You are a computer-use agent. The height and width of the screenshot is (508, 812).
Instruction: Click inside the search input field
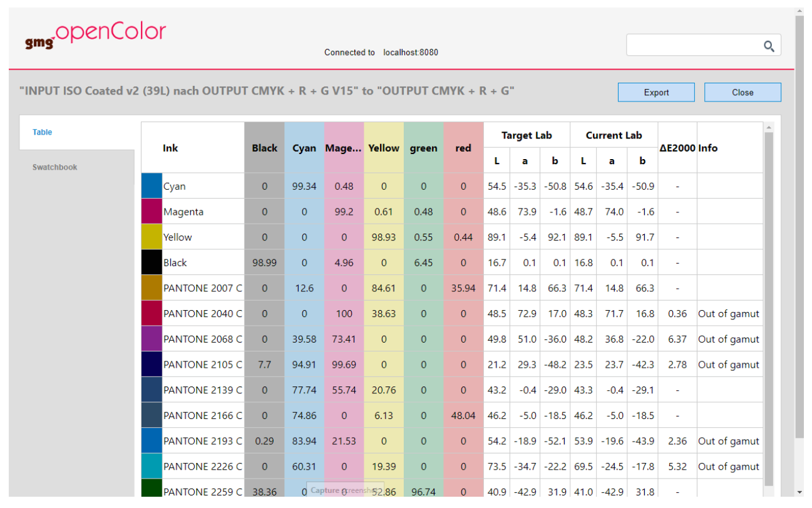[x=694, y=45]
